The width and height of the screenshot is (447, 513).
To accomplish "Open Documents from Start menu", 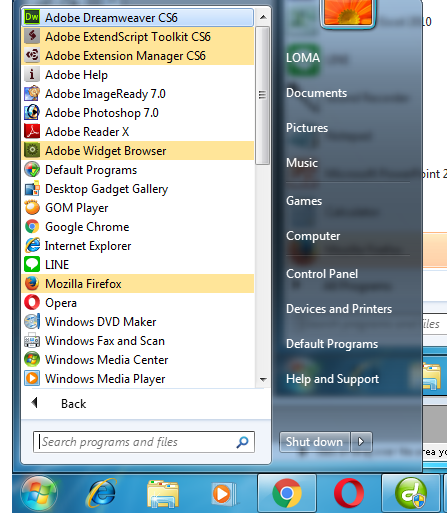I will (x=316, y=93).
